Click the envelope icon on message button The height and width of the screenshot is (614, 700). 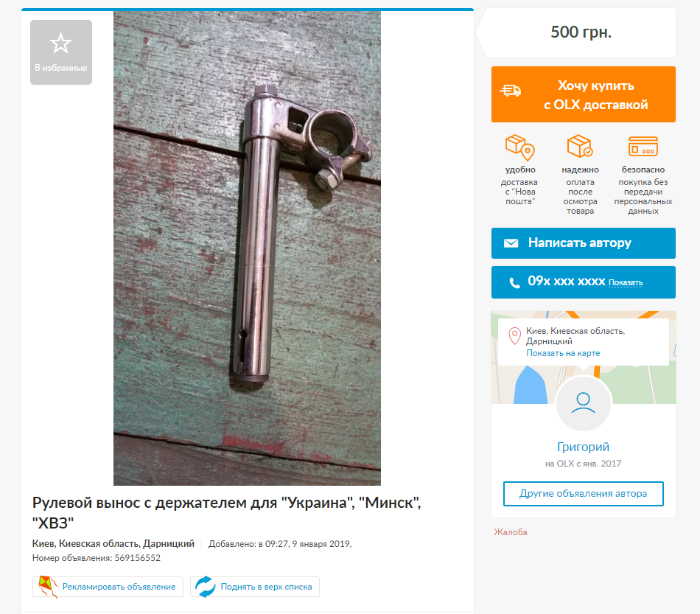pos(511,243)
